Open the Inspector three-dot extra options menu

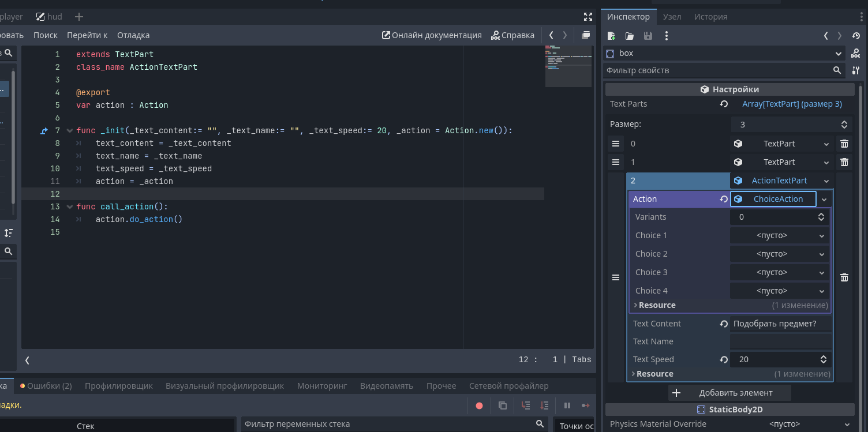(667, 36)
